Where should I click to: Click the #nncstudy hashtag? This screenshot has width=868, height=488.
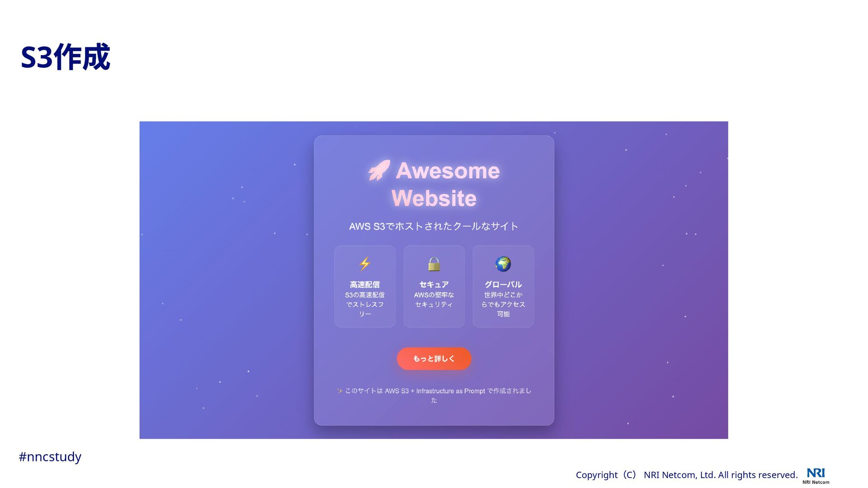(x=50, y=457)
